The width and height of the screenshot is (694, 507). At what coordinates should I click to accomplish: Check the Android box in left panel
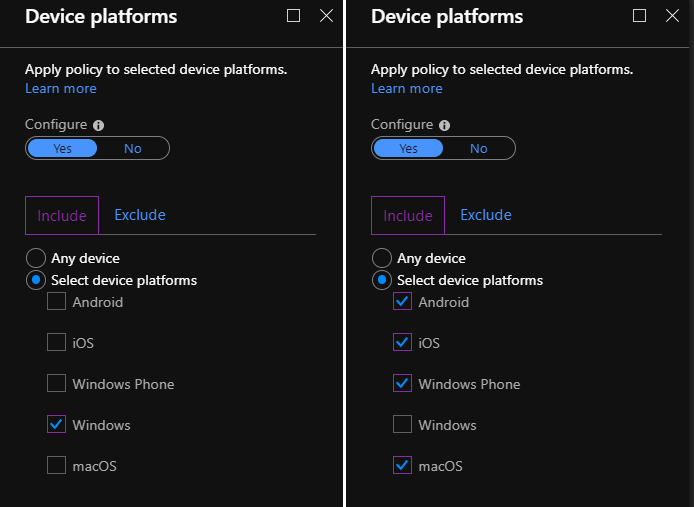[56, 302]
